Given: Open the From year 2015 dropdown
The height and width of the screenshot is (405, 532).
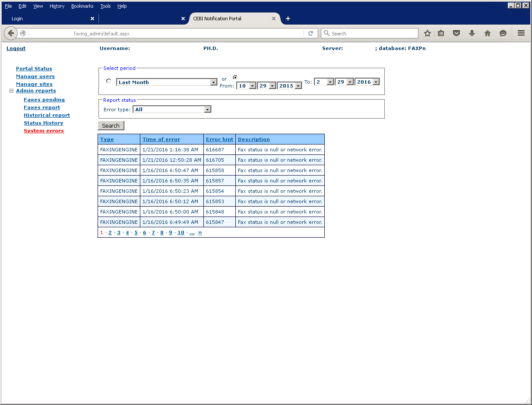Looking at the screenshot, I should coord(298,86).
